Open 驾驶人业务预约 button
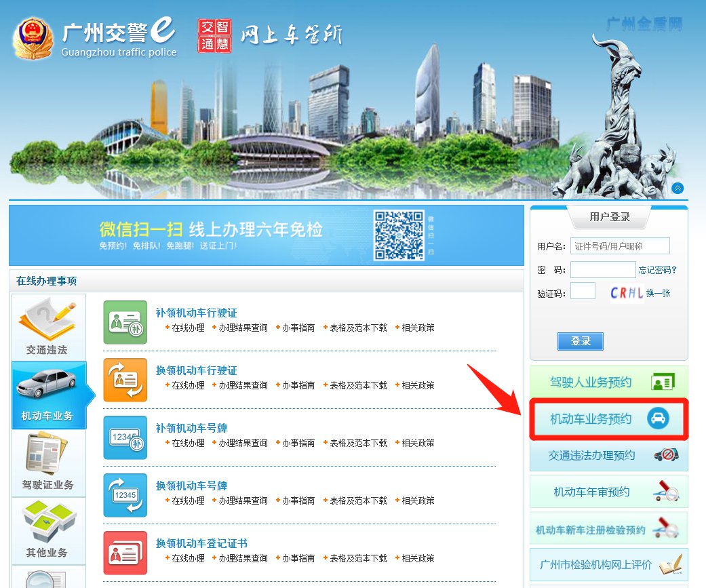Image resolution: width=706 pixels, height=588 pixels. point(609,382)
